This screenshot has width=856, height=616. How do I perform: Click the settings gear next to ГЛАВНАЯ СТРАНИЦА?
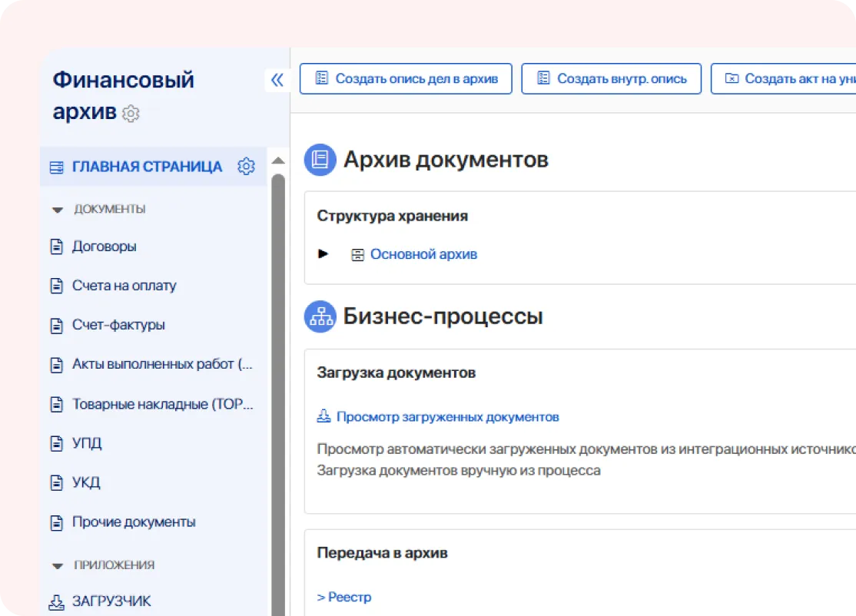(246, 166)
